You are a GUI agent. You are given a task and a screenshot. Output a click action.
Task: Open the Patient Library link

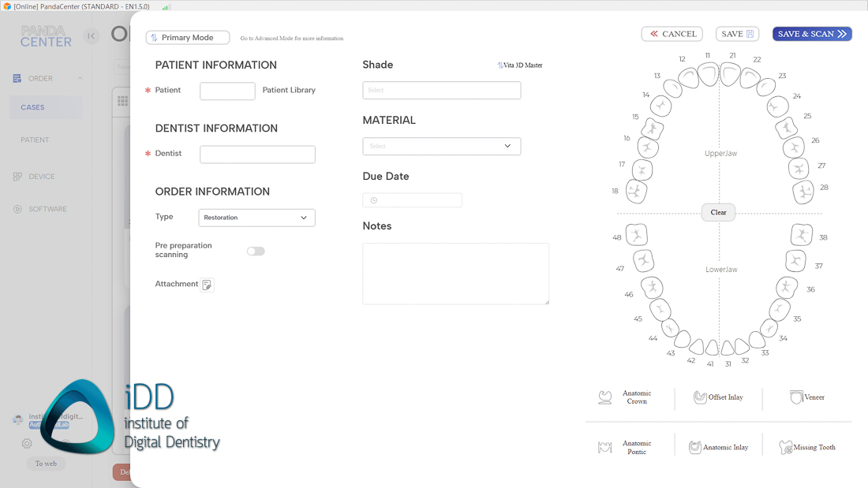point(289,91)
